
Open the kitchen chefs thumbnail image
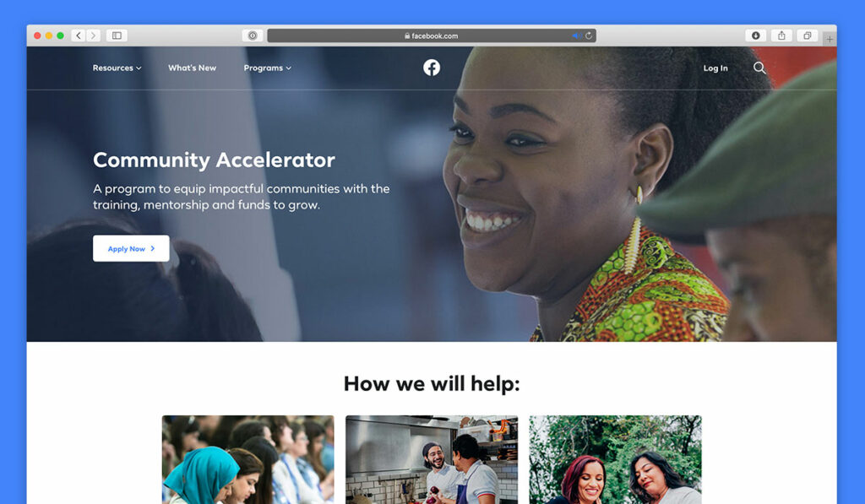click(432, 459)
